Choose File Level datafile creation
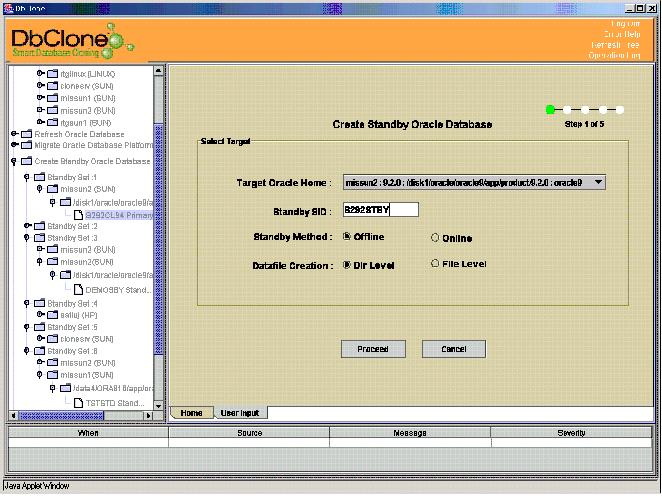This screenshot has height=496, width=662. (435, 263)
